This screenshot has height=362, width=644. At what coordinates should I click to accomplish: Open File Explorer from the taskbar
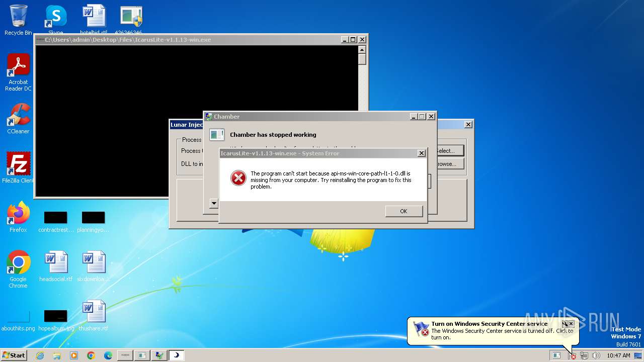(x=57, y=355)
